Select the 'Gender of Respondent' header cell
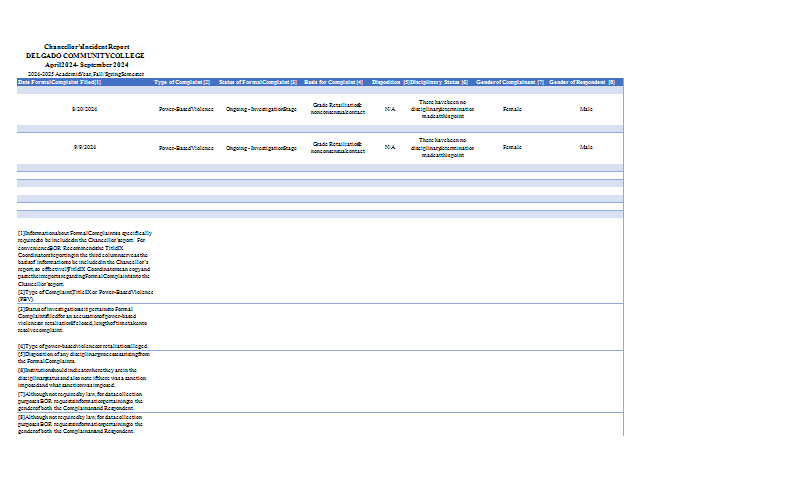This screenshot has height=486, width=800. (583, 82)
